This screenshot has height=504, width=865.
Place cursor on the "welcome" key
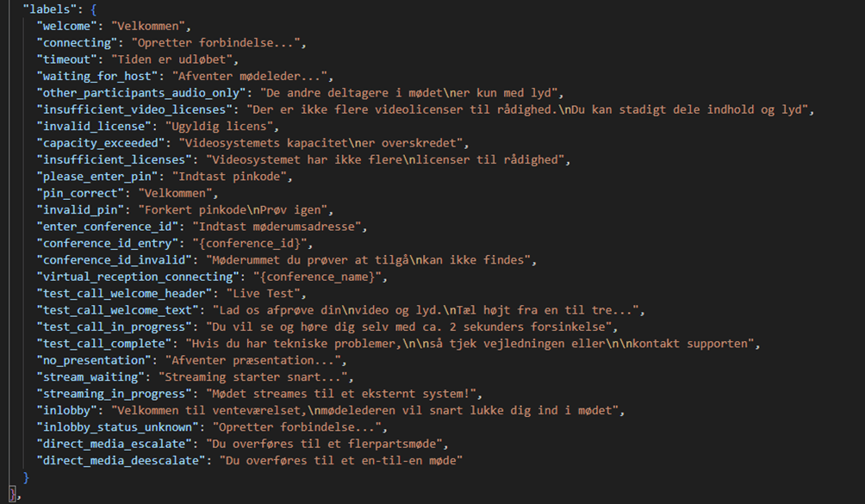pyautogui.click(x=67, y=26)
